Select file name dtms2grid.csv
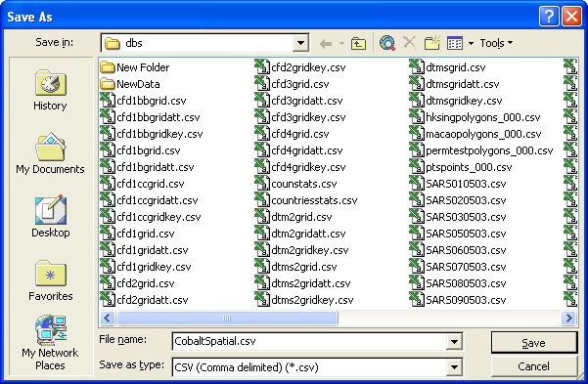 pos(303,267)
